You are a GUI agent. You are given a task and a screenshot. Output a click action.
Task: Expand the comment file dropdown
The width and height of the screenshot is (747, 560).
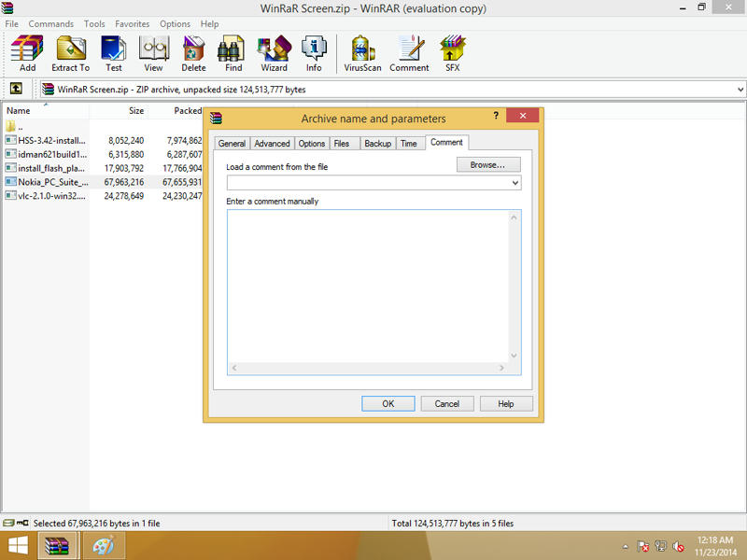click(515, 183)
